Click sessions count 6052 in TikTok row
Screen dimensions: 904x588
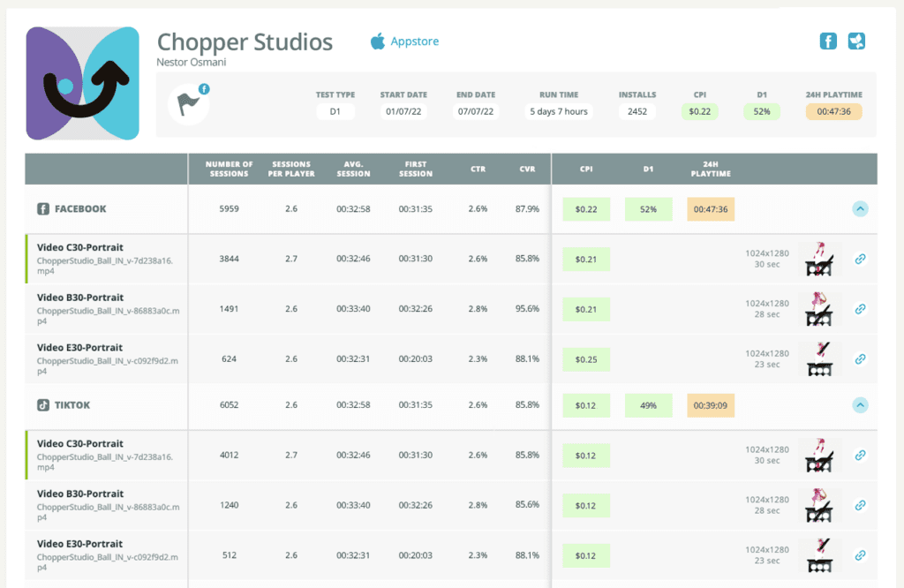pyautogui.click(x=229, y=404)
